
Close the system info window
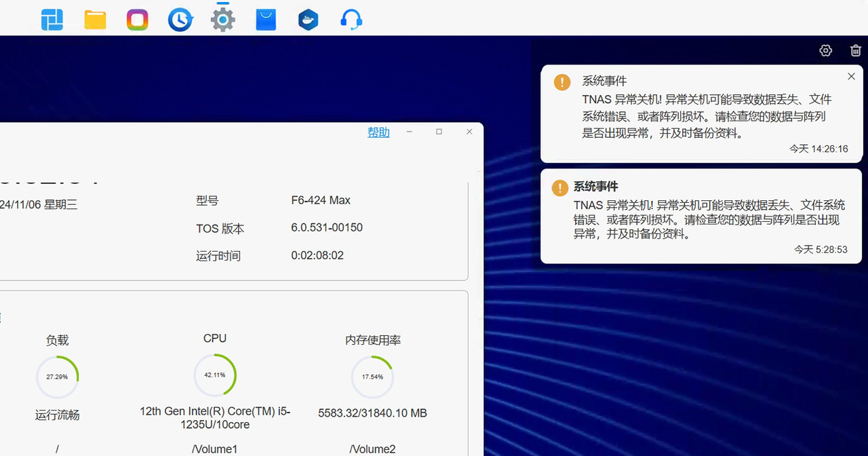(x=469, y=132)
